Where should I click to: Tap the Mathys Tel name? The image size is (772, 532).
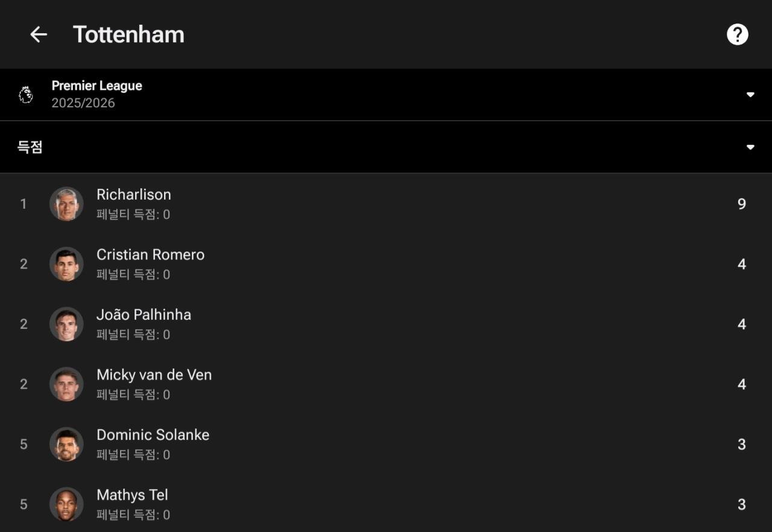132,495
